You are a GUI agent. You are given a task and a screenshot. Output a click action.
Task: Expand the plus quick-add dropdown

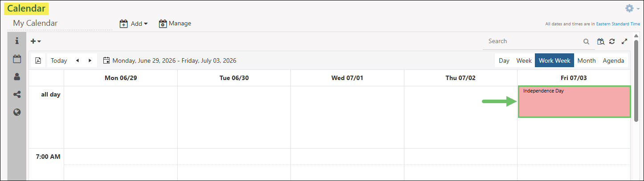coord(36,41)
